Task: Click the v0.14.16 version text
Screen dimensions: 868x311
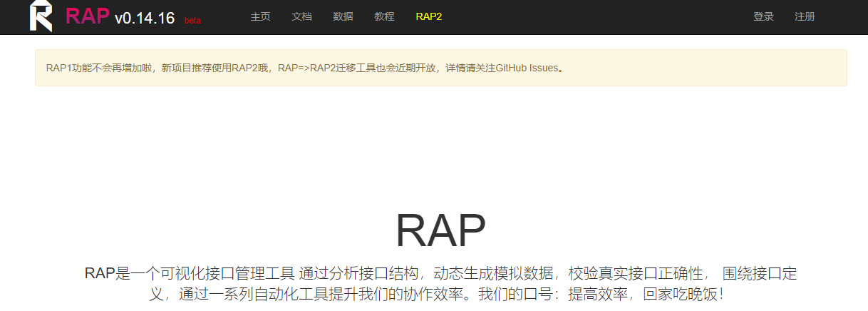Action: [145, 18]
